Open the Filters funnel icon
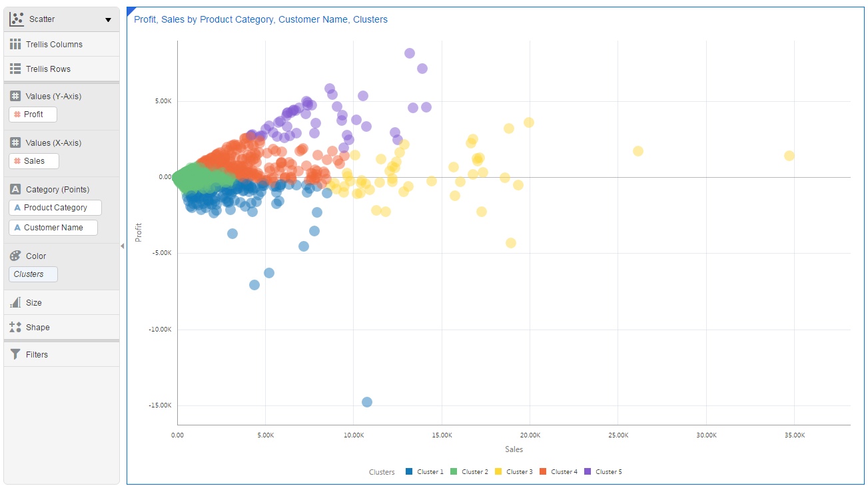 click(15, 354)
